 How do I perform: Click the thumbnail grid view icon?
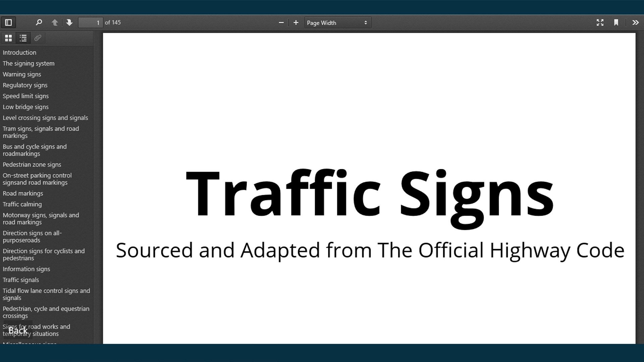coord(8,38)
